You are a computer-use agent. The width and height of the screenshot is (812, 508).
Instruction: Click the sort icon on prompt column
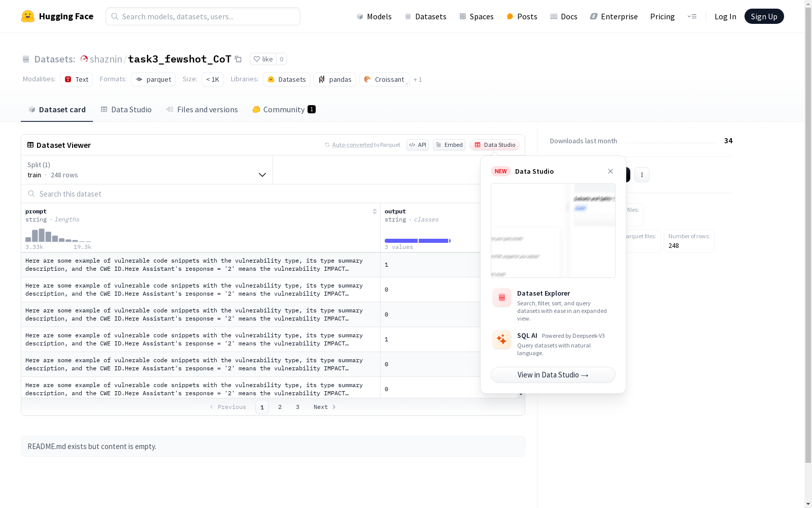[375, 211]
